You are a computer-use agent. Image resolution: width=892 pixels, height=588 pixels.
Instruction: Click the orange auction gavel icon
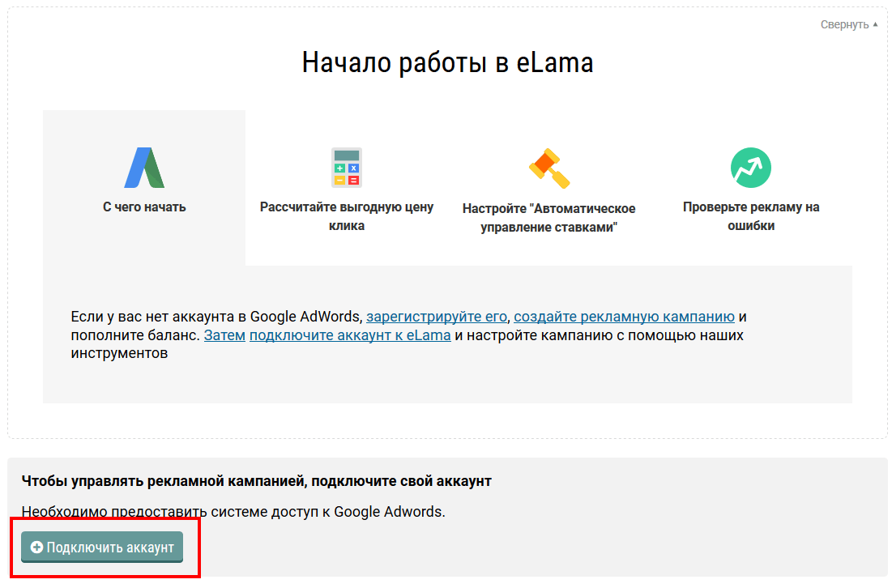[549, 168]
